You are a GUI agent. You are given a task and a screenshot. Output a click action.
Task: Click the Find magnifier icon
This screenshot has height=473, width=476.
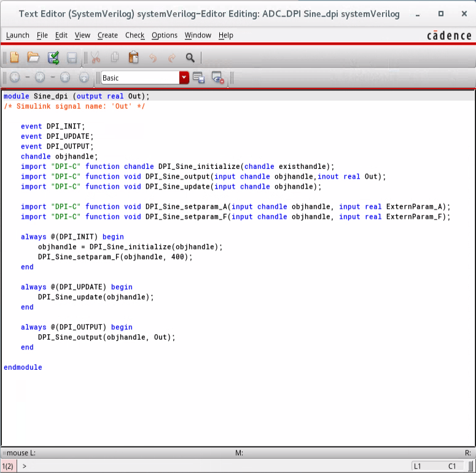tap(190, 58)
